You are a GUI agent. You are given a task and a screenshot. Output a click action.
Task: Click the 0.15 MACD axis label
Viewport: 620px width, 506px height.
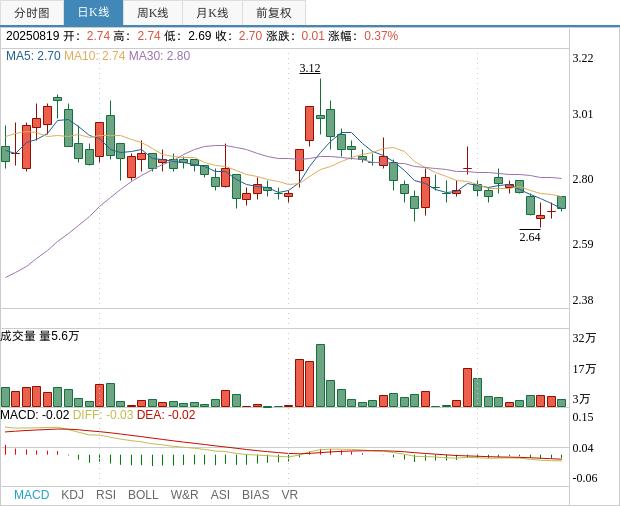pos(583,417)
